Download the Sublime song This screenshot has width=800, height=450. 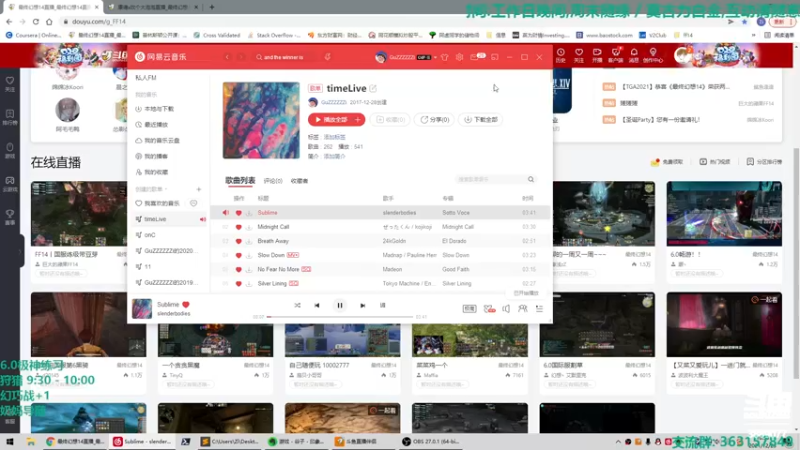[x=249, y=213]
